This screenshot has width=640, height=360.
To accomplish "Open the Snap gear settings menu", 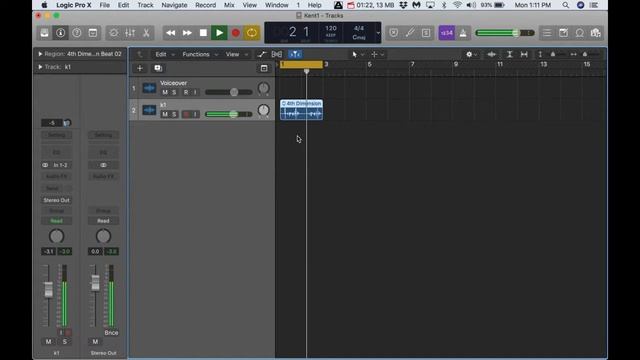I will click(x=471, y=54).
